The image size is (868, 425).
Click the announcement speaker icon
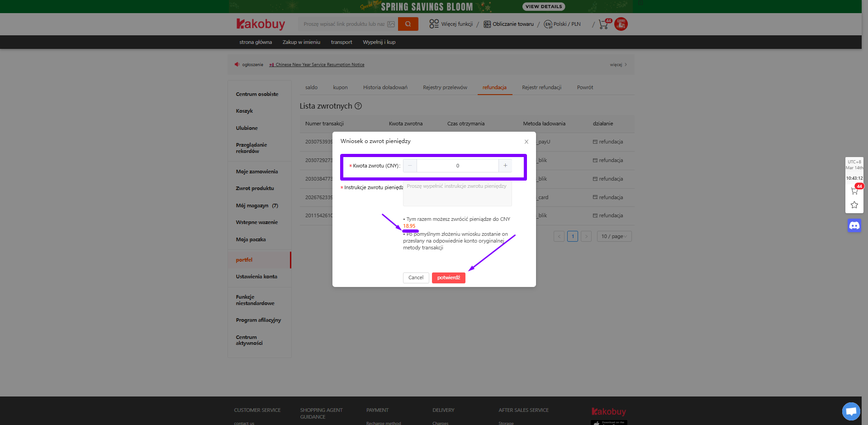[237, 64]
